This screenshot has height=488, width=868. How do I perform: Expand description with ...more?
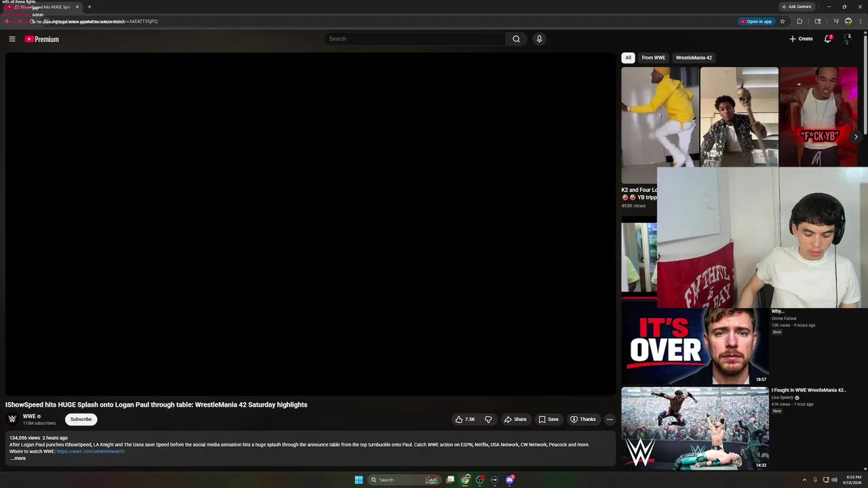coord(18,458)
